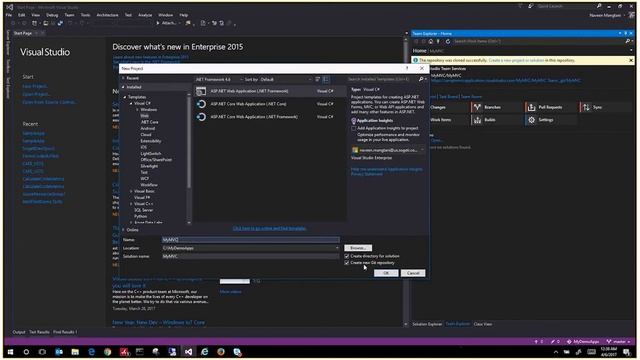The height and width of the screenshot is (360, 640).
Task: Click the project Name input field
Action: click(251, 240)
